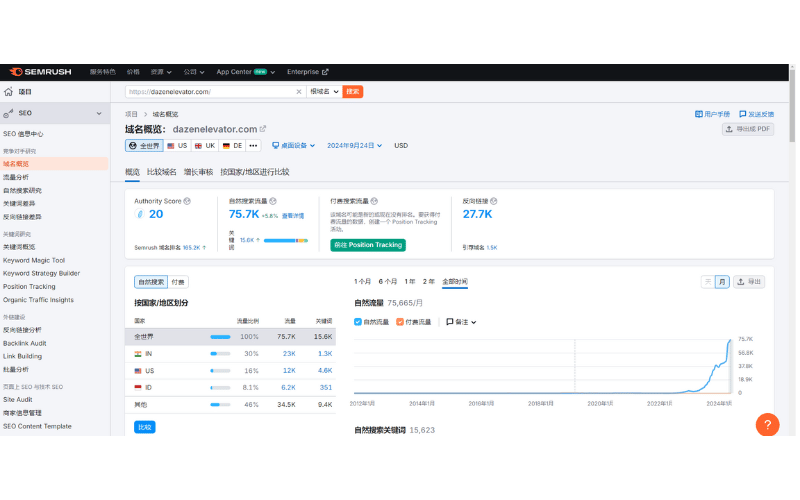Click organic search traffic info icon
Image resolution: width=800 pixels, height=500 pixels.
(x=273, y=201)
